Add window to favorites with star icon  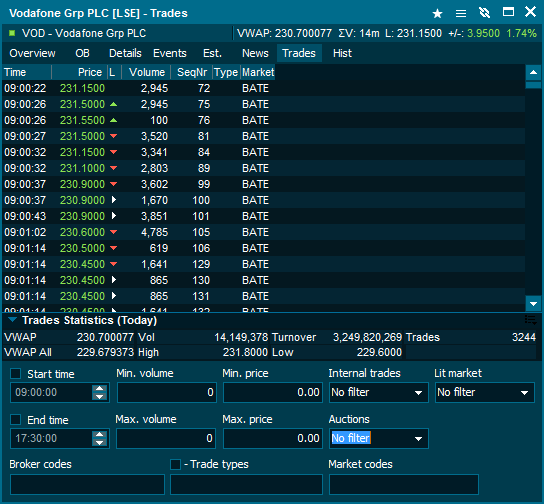(x=437, y=14)
